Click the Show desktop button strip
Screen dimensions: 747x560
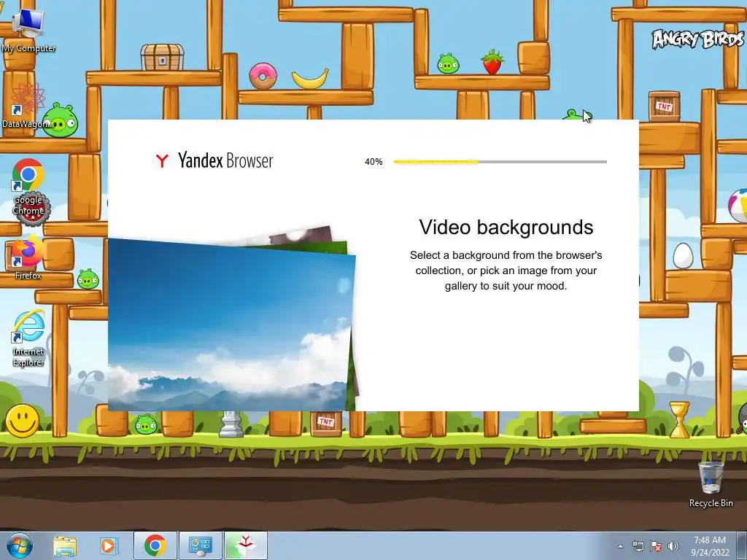(x=742, y=545)
